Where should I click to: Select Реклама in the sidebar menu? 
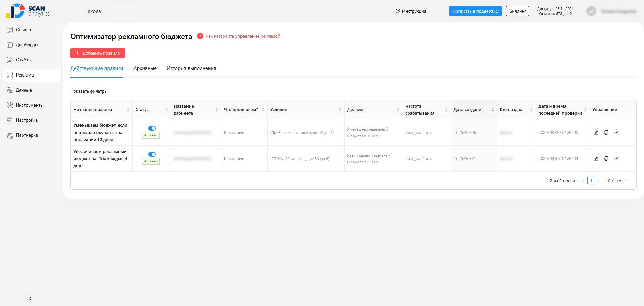(32, 75)
